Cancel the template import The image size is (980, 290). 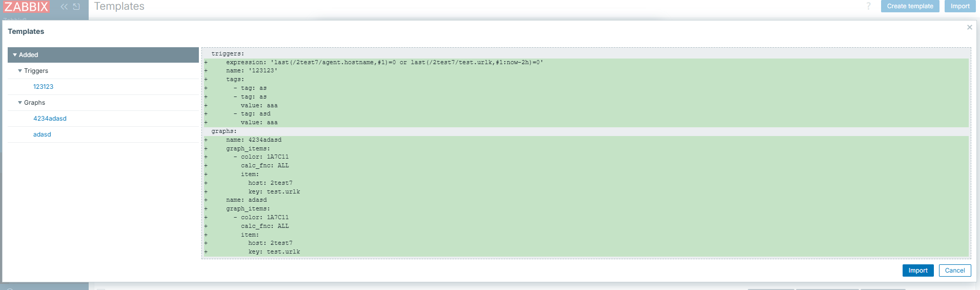click(954, 270)
